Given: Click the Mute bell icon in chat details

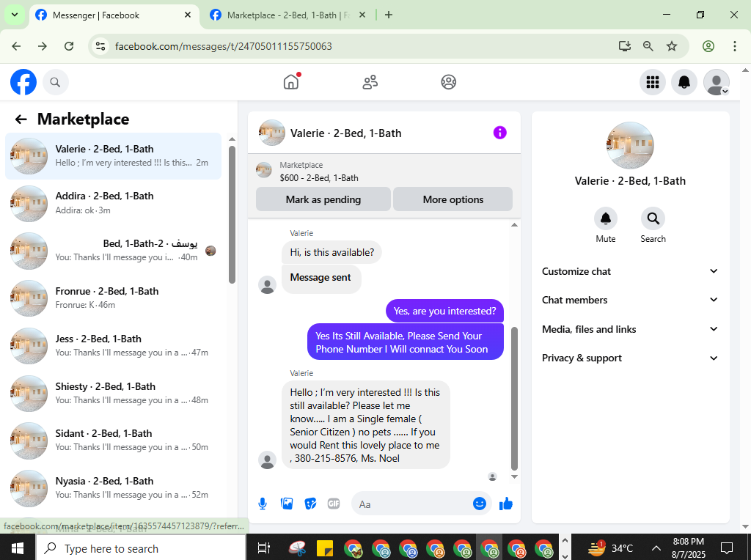Looking at the screenshot, I should point(605,218).
